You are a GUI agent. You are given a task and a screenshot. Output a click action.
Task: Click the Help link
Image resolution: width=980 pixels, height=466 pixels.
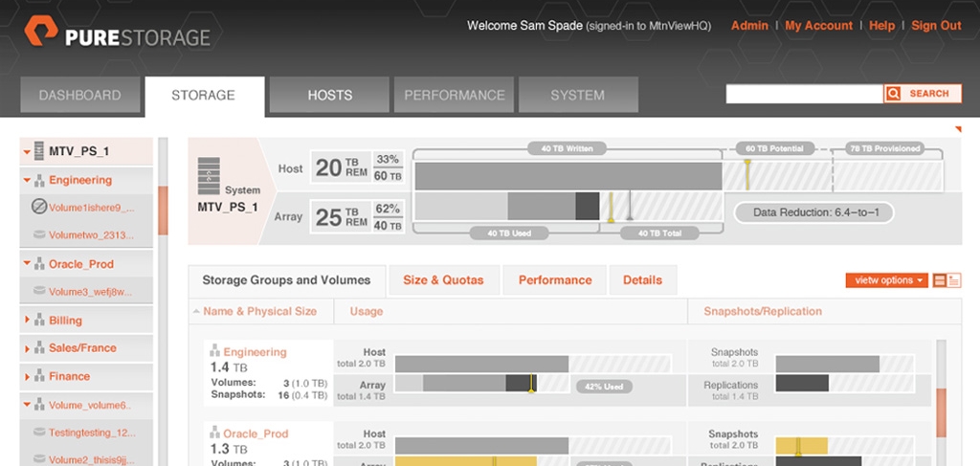881,26
